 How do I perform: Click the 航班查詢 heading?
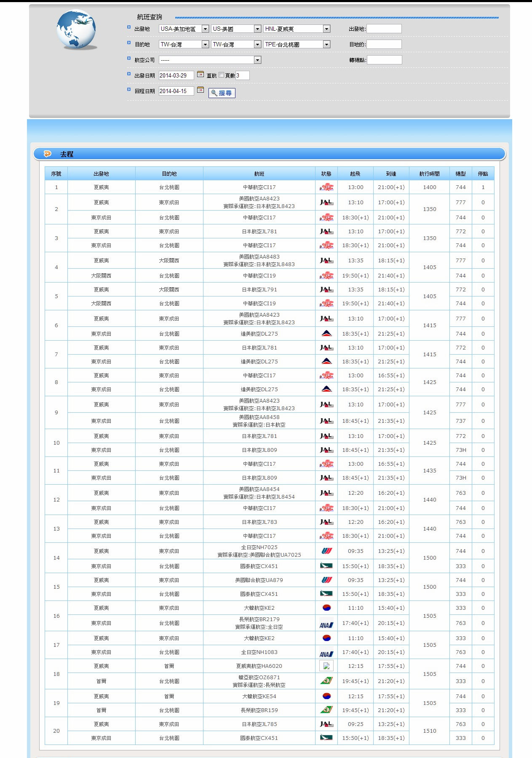[x=150, y=17]
